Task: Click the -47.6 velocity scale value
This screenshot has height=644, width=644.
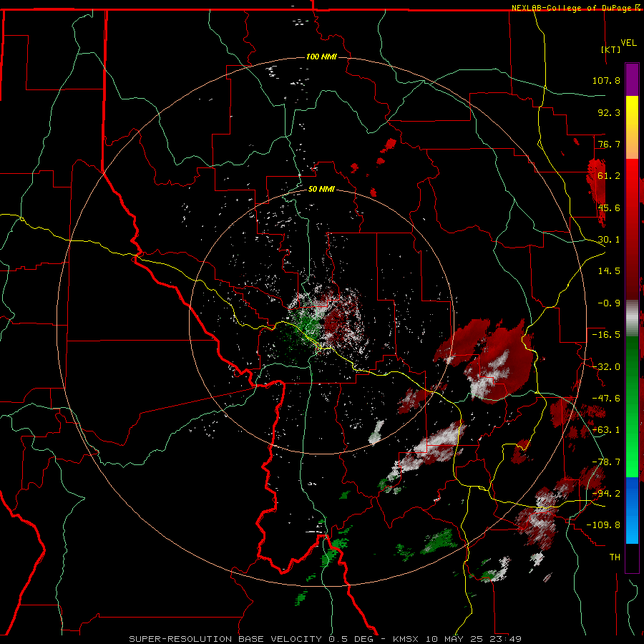Action: pos(606,399)
